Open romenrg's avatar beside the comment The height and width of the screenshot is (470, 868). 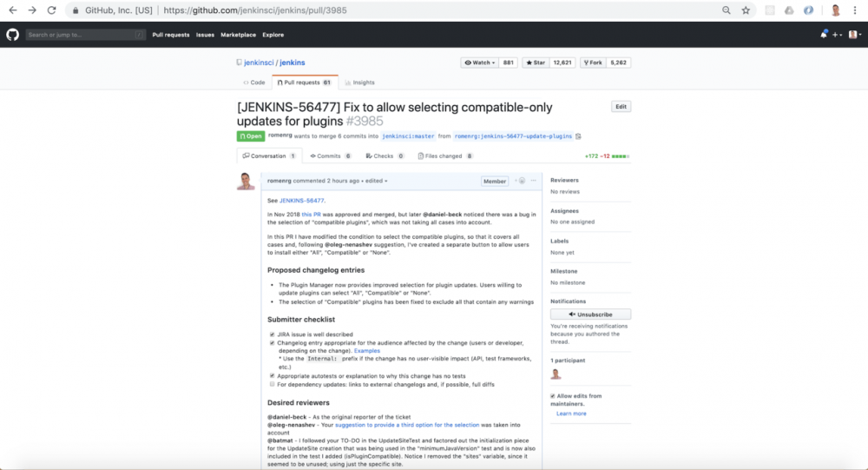(x=246, y=182)
